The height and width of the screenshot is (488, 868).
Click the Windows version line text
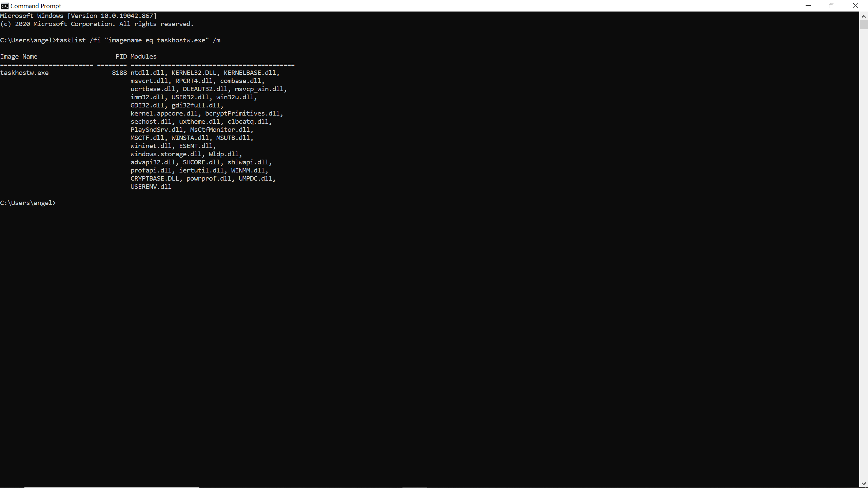[x=78, y=16]
